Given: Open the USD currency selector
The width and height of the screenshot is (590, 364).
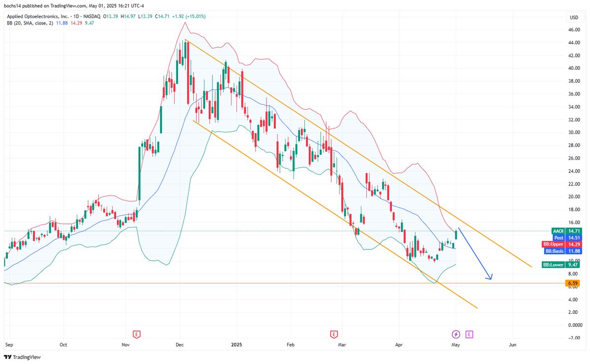Looking at the screenshot, I should pos(574,18).
